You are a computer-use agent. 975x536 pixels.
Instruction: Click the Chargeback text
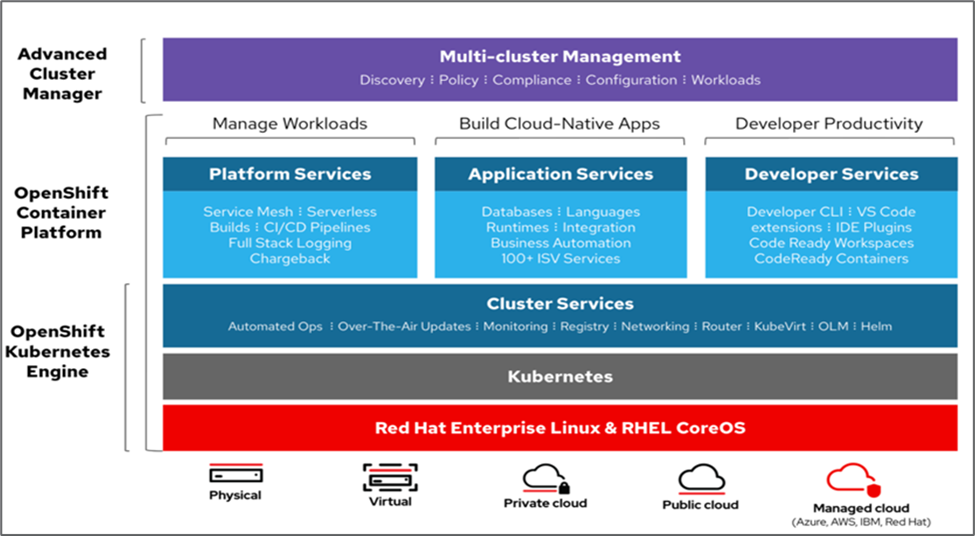click(x=290, y=259)
